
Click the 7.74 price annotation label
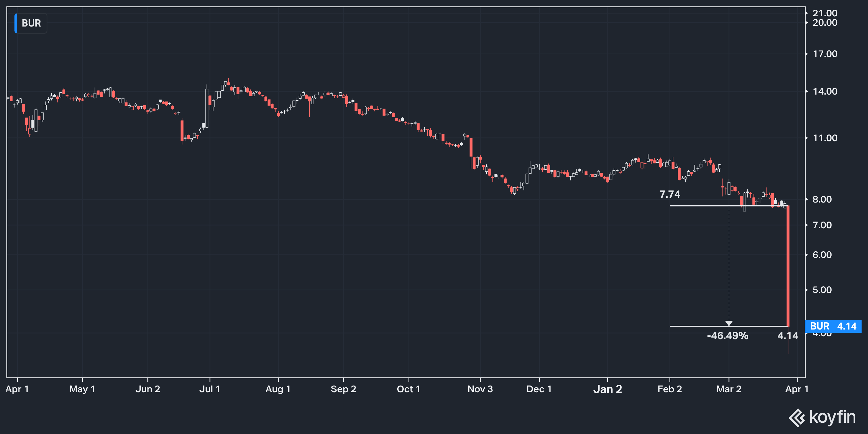pos(669,194)
